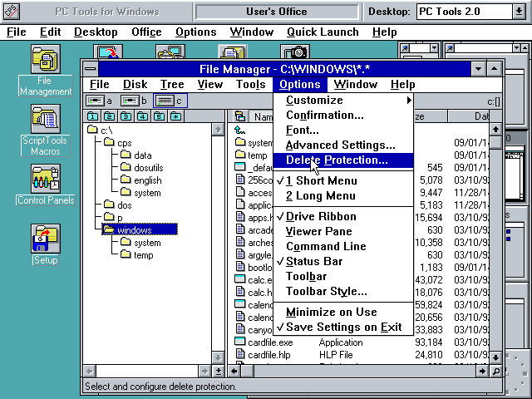The height and width of the screenshot is (399, 532).
Task: Click tree level 5 button
Action: tap(159, 116)
